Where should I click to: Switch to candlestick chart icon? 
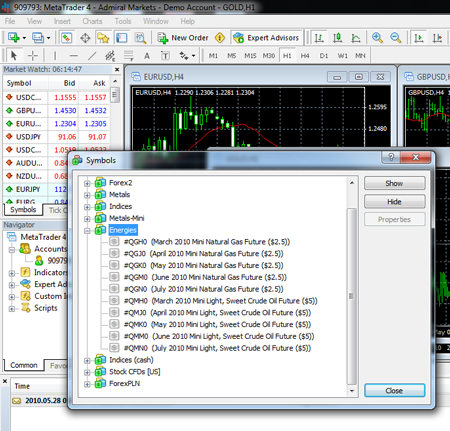pos(337,38)
